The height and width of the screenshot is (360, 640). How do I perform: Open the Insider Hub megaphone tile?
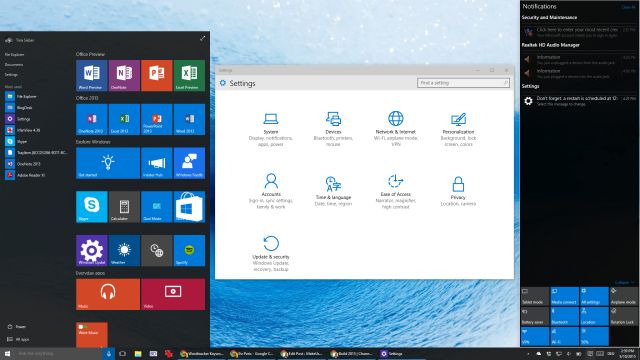pyautogui.click(x=157, y=163)
